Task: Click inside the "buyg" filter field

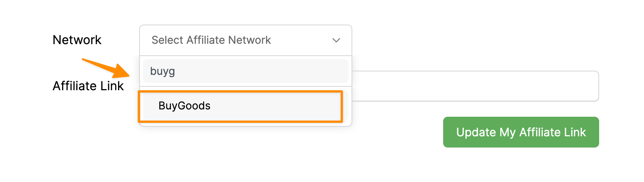Action: point(245,71)
